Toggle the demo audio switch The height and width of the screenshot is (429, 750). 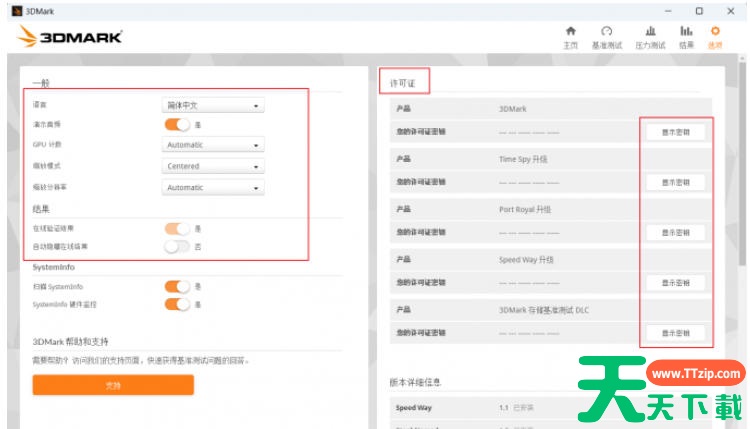177,125
